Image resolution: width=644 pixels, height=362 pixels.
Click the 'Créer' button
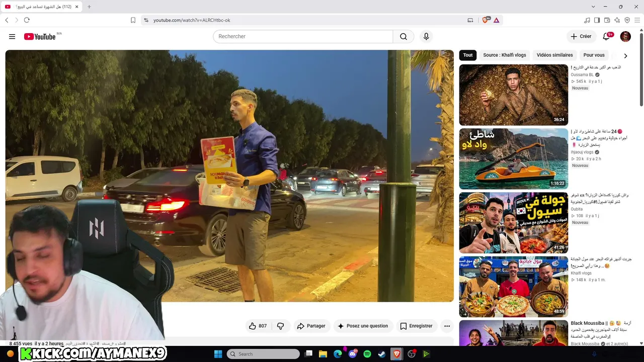point(581,36)
